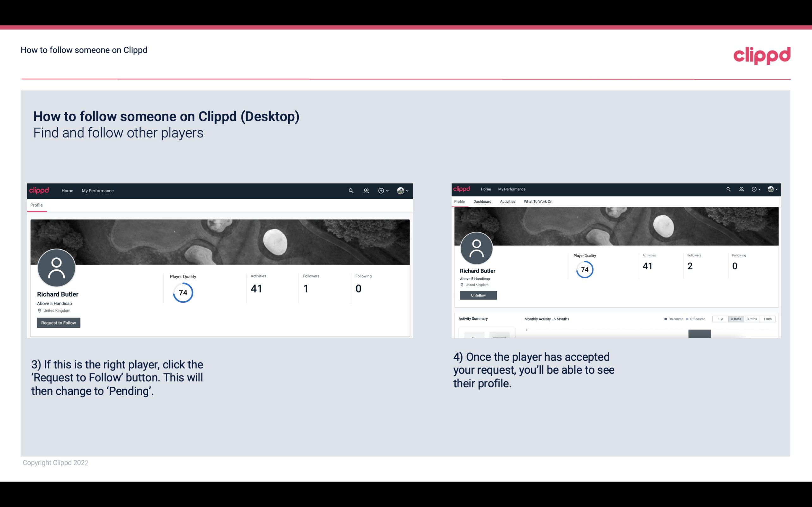The image size is (812, 507).
Task: Click the 'Unfollow' button on Richard's profile
Action: [x=477, y=295]
